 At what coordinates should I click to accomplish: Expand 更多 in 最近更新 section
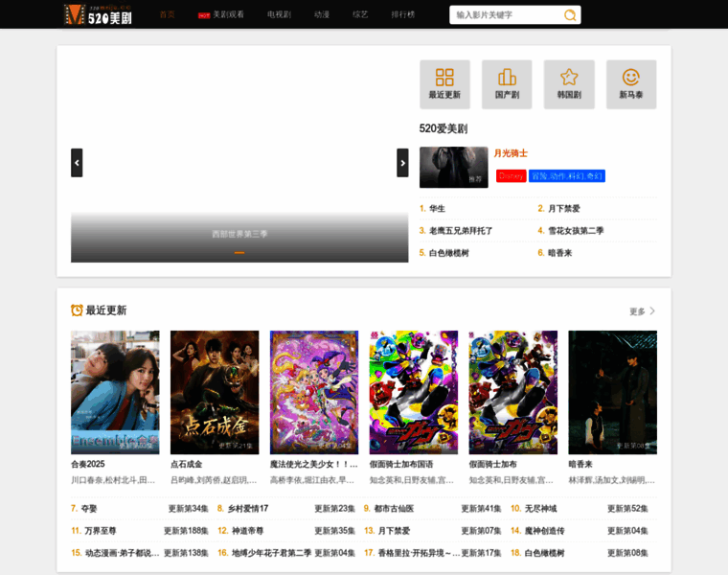[x=643, y=311]
